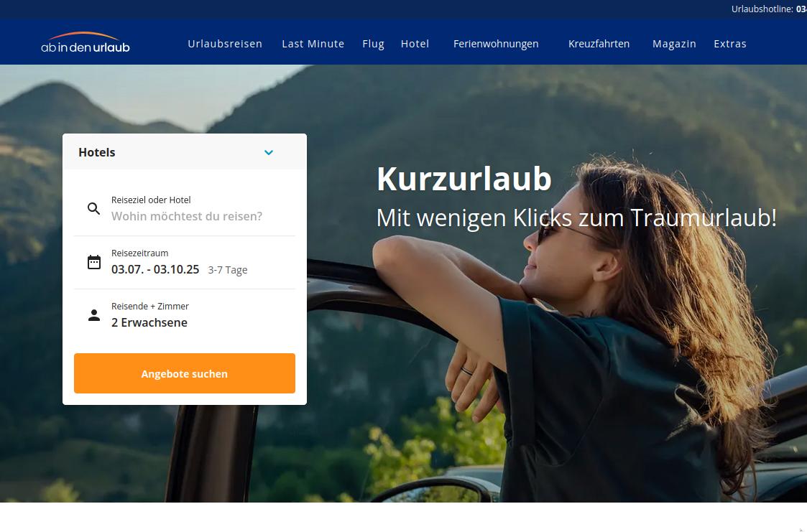Open the Reisezeitraum date range picker

pyautogui.click(x=184, y=262)
